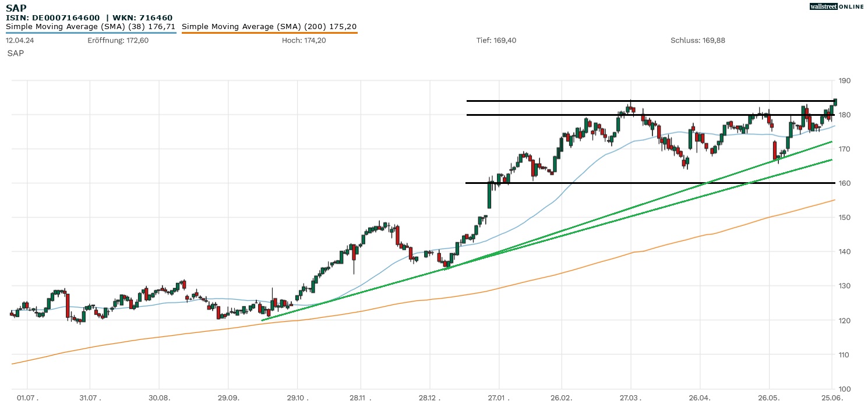Viewport: 868px width, 401px height.
Task: Click the 25.06. x-axis date label
Action: coord(831,396)
